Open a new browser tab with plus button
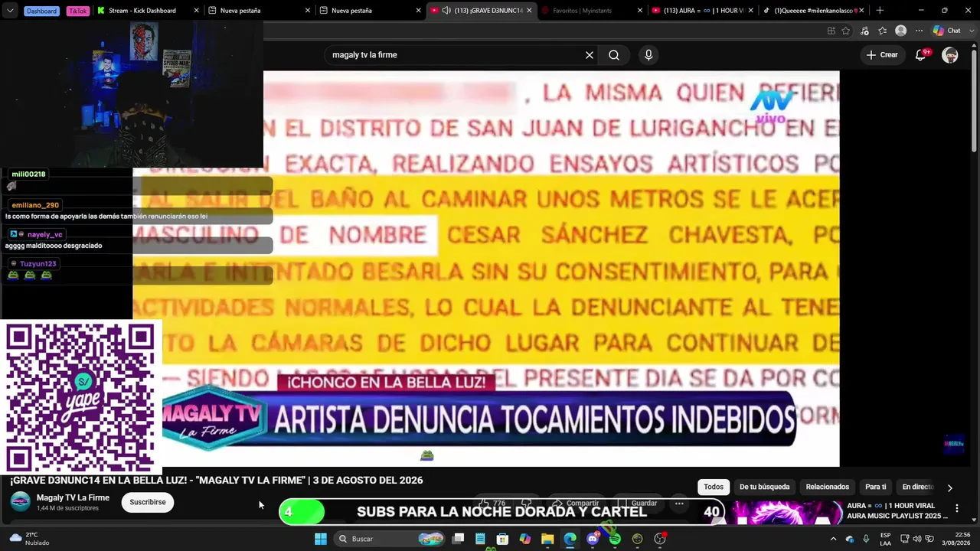 tap(880, 11)
